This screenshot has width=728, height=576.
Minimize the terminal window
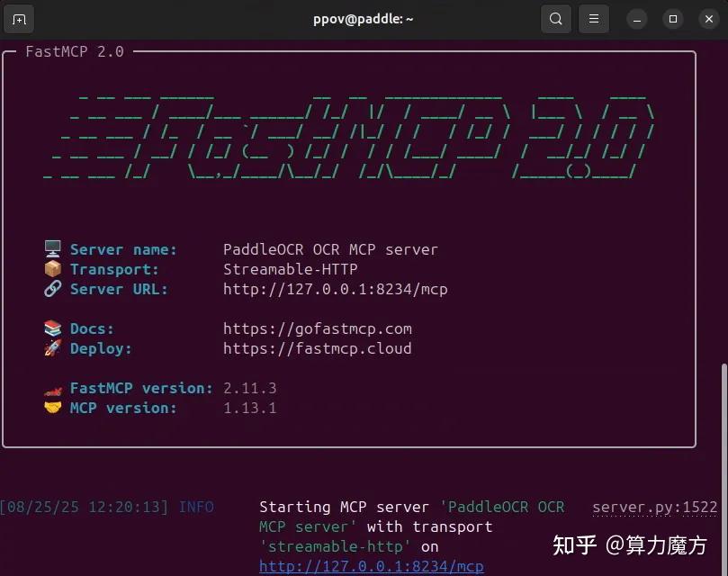click(636, 18)
